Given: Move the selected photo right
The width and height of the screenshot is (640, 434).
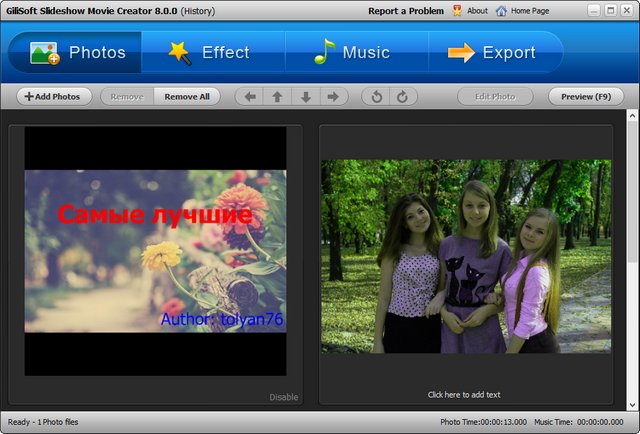Looking at the screenshot, I should click(x=333, y=97).
